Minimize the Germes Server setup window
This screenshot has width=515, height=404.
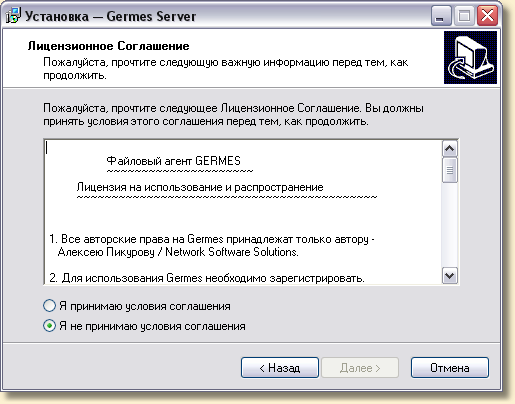(441, 16)
